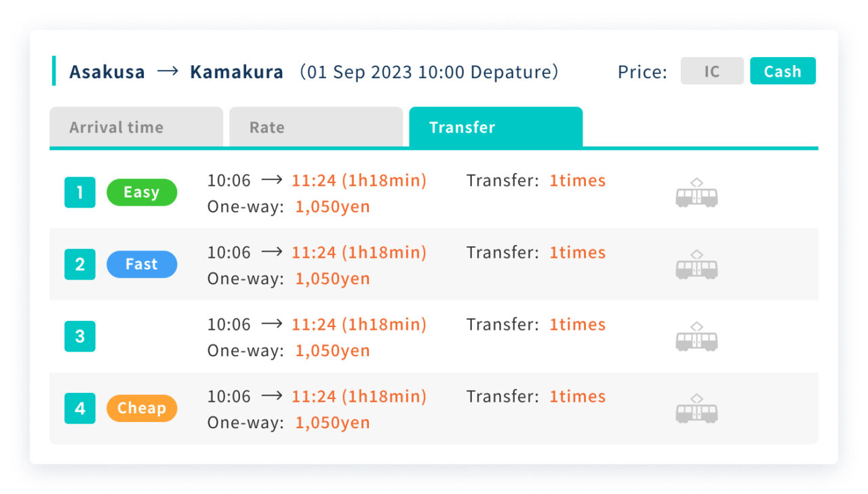Click the Asakusa to Kamakura heading

click(x=176, y=72)
